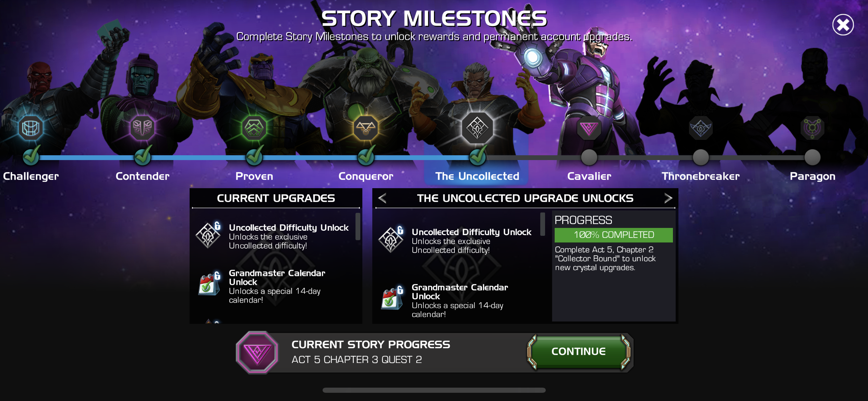This screenshot has height=401, width=868.
Task: Select the Challenger milestone badge icon
Action: tap(31, 128)
